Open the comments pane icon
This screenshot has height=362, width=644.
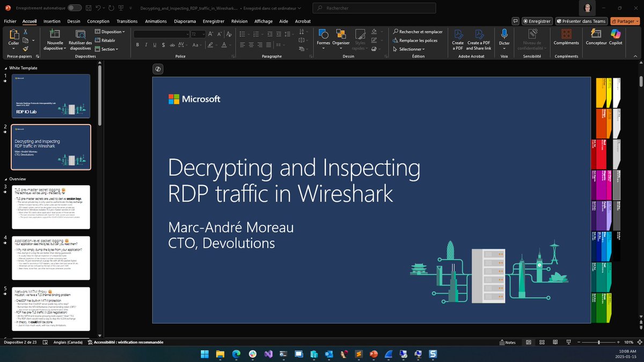(515, 21)
